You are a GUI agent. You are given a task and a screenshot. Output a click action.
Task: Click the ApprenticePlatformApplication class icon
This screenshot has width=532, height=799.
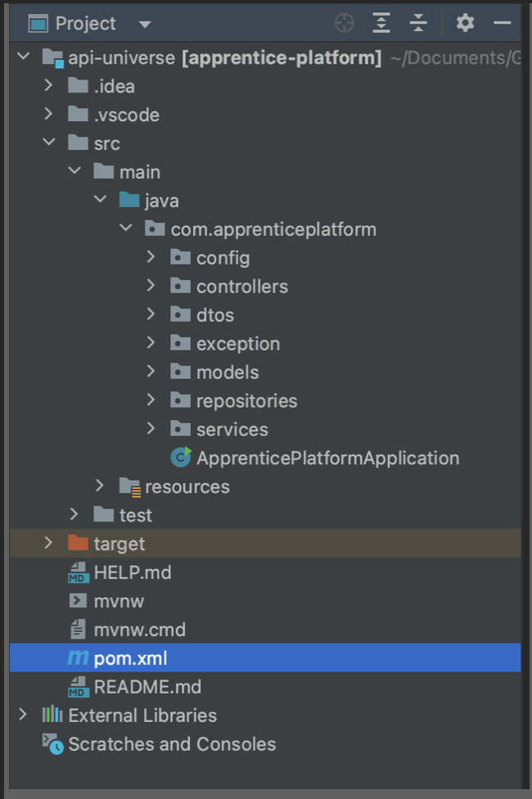tap(180, 458)
